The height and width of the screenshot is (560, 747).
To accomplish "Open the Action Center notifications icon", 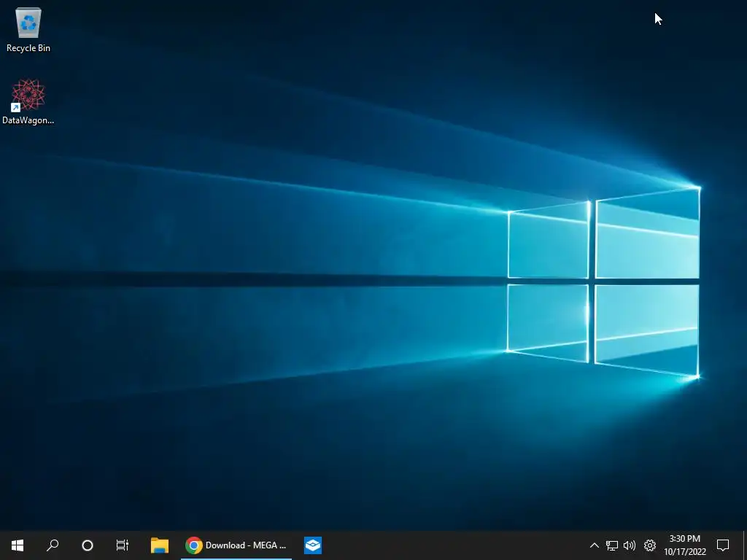I will (723, 545).
